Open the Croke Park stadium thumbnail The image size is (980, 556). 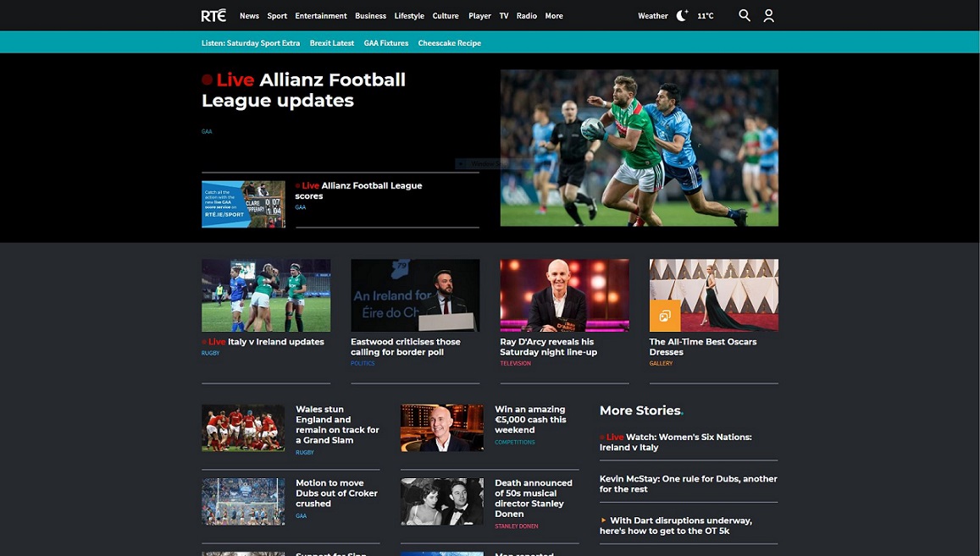[243, 502]
